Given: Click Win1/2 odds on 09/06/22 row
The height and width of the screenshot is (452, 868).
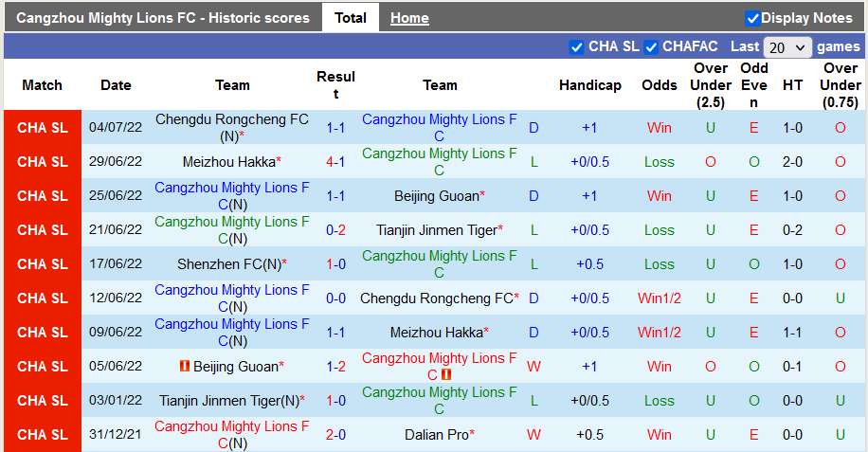Looking at the screenshot, I should pos(660,333).
